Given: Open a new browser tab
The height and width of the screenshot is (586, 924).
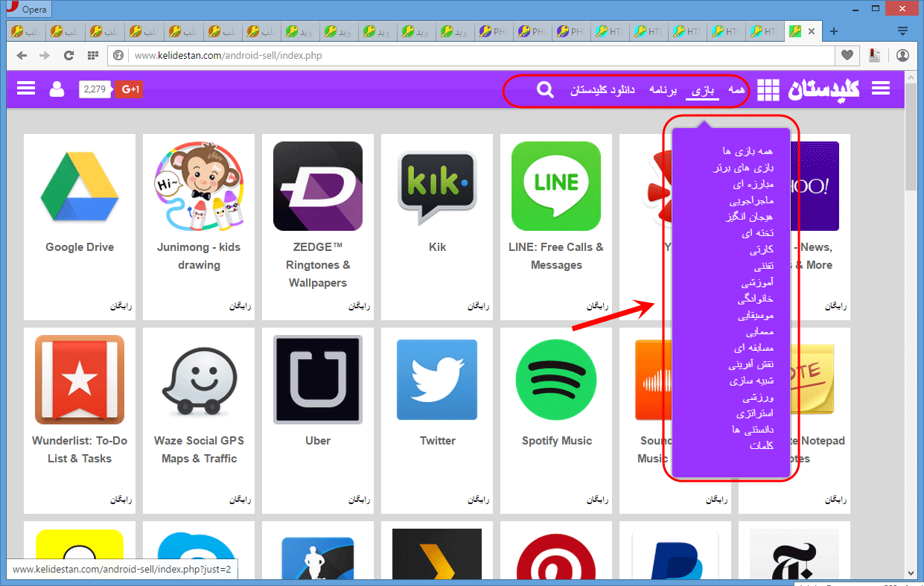Looking at the screenshot, I should [834, 31].
